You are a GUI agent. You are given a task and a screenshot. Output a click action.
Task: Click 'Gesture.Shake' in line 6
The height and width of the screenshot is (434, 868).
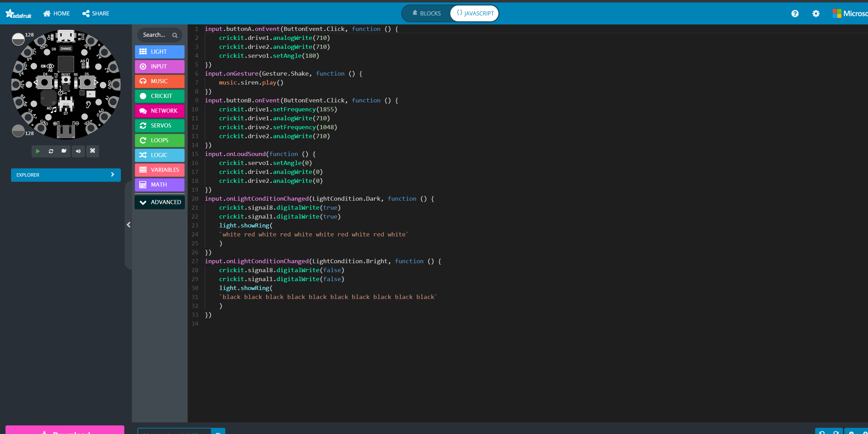click(x=285, y=74)
